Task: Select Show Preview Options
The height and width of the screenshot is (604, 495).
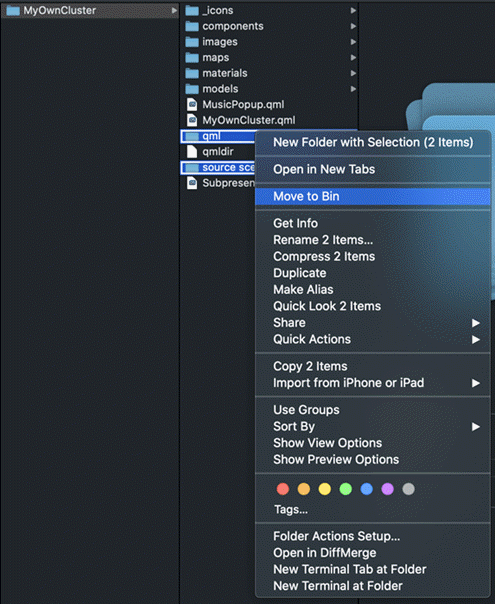Action: tap(373, 460)
